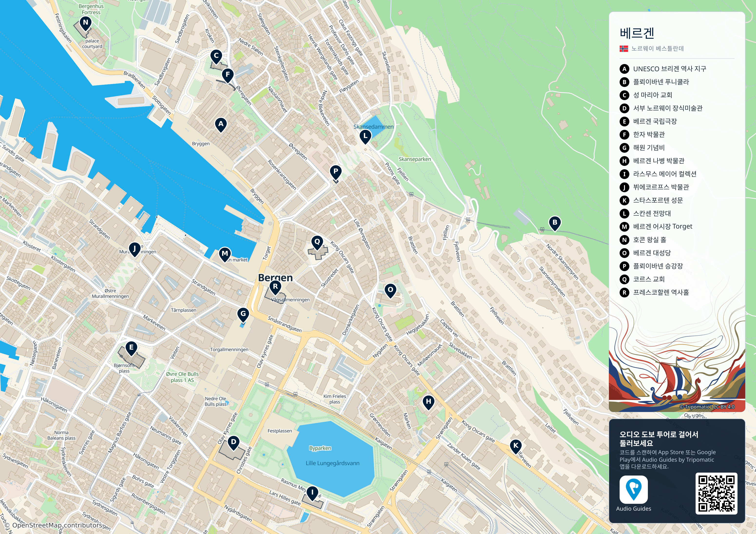This screenshot has width=756, height=534.
Task: Click the 'Torgallmenningen' label
Action: click(229, 350)
